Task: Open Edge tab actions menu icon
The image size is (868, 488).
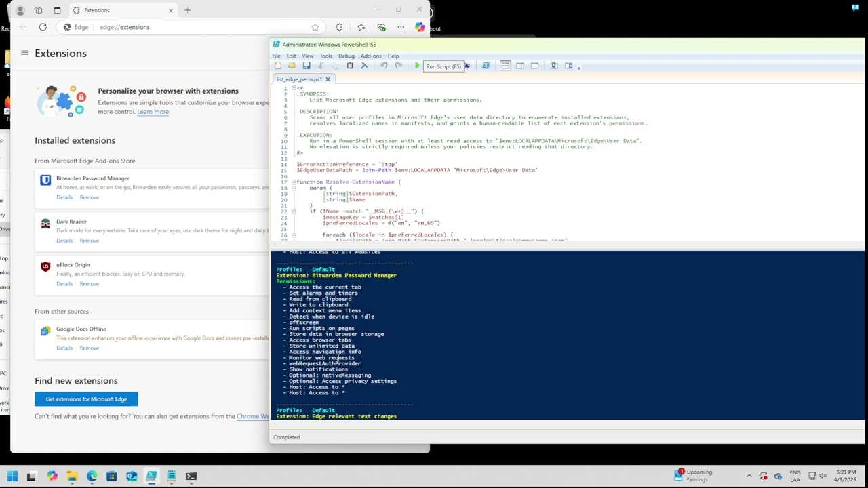Action: (x=57, y=10)
